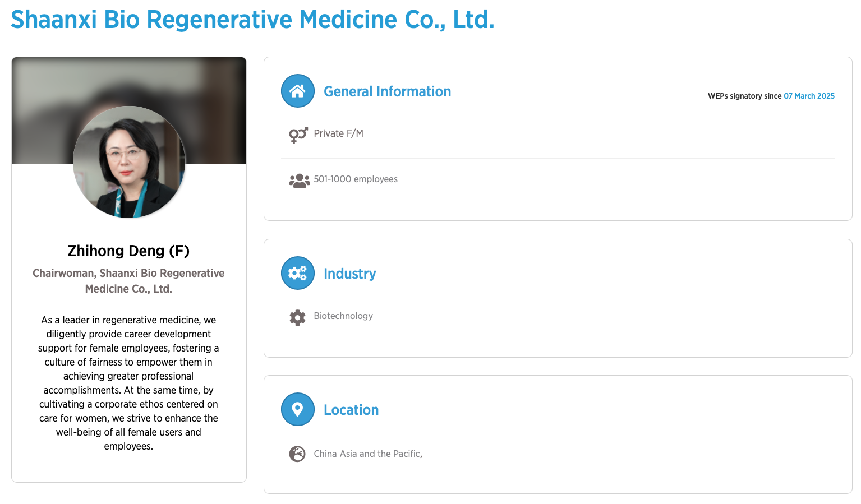Image resolution: width=861 pixels, height=504 pixels.
Task: Click the 501-1000 employees label
Action: point(356,179)
